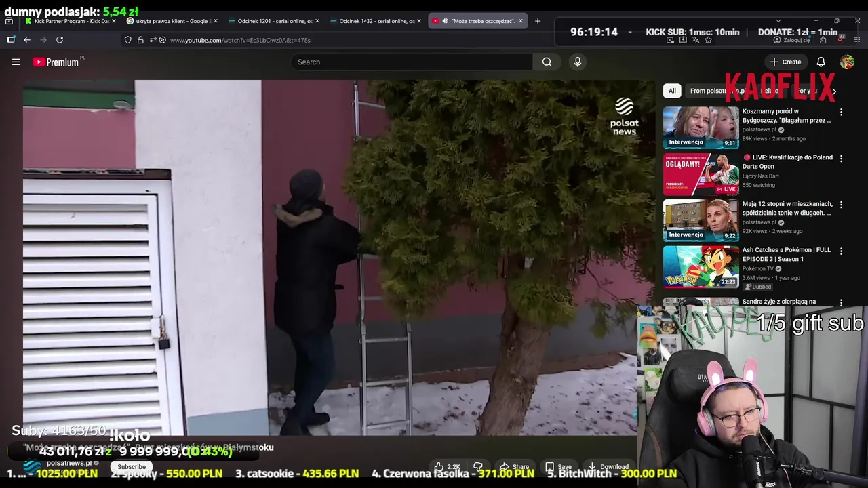Open Mają 12 stopni w mieszkaniach thumbnail

coord(701,220)
